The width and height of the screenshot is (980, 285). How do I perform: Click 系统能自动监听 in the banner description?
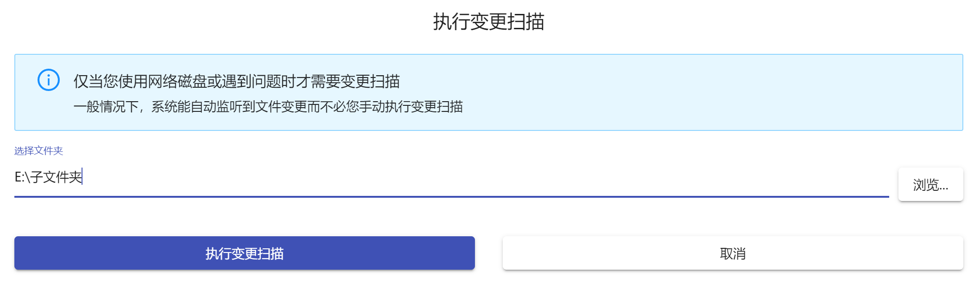click(x=196, y=107)
